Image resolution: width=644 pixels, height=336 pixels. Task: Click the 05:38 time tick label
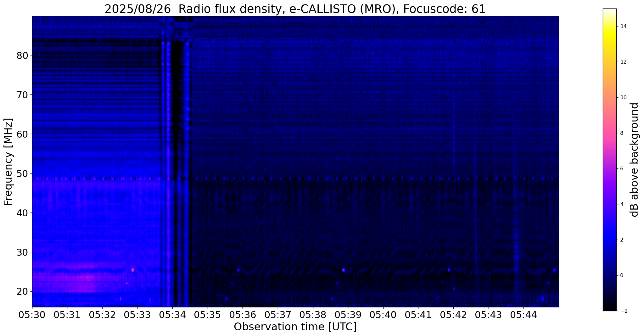pyautogui.click(x=313, y=314)
